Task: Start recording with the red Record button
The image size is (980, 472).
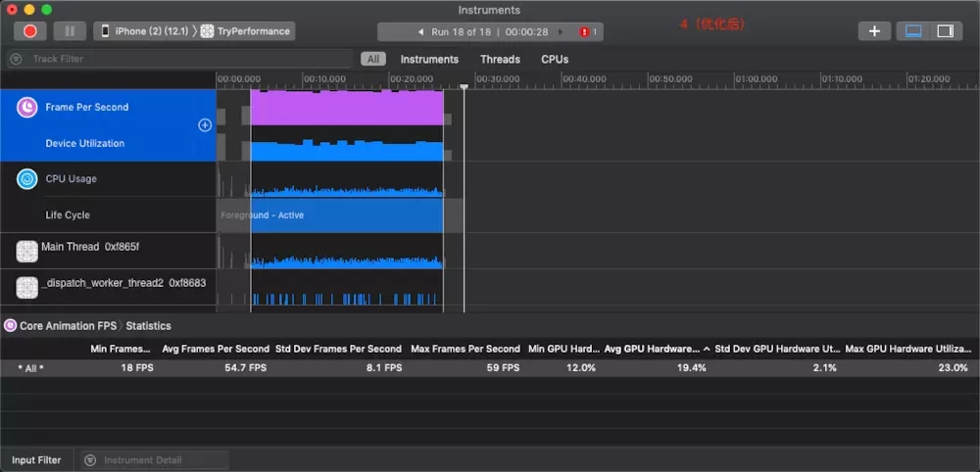Action: click(x=30, y=31)
